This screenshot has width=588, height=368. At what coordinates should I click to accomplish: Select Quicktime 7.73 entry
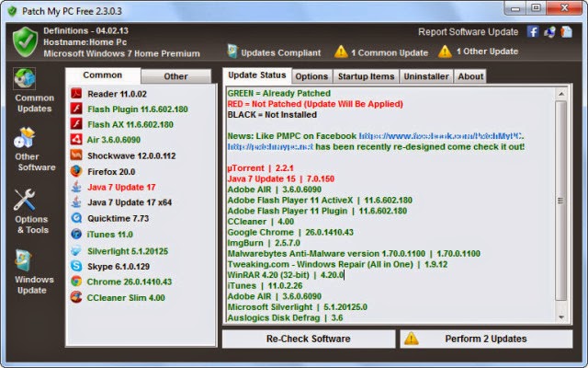click(x=118, y=218)
